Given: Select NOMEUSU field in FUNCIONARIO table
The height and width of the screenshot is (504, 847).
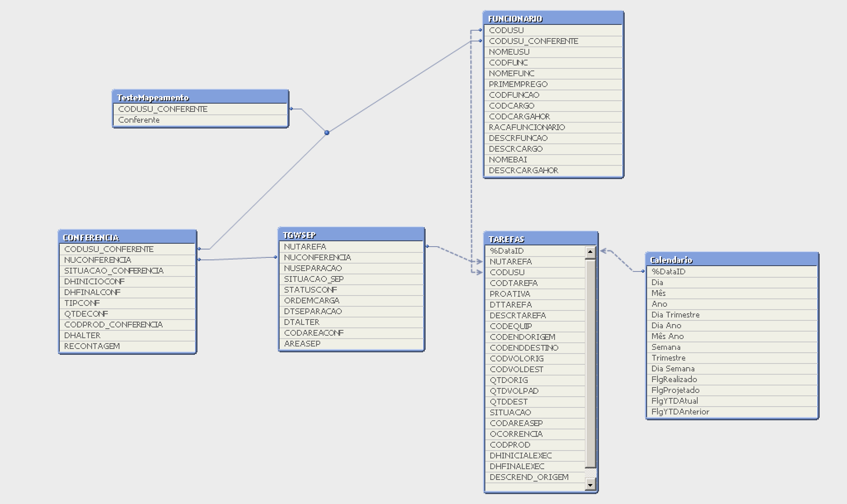Looking at the screenshot, I should tap(509, 52).
